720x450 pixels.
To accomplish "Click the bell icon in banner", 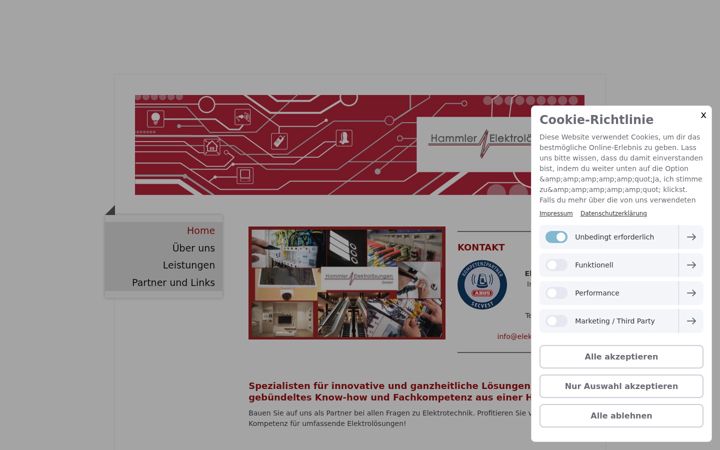I will click(x=344, y=138).
